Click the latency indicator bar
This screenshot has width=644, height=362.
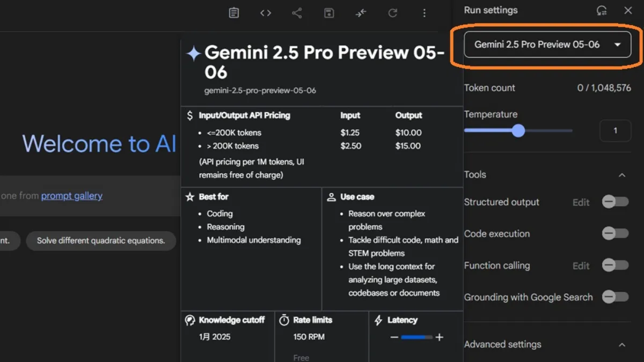(416, 337)
